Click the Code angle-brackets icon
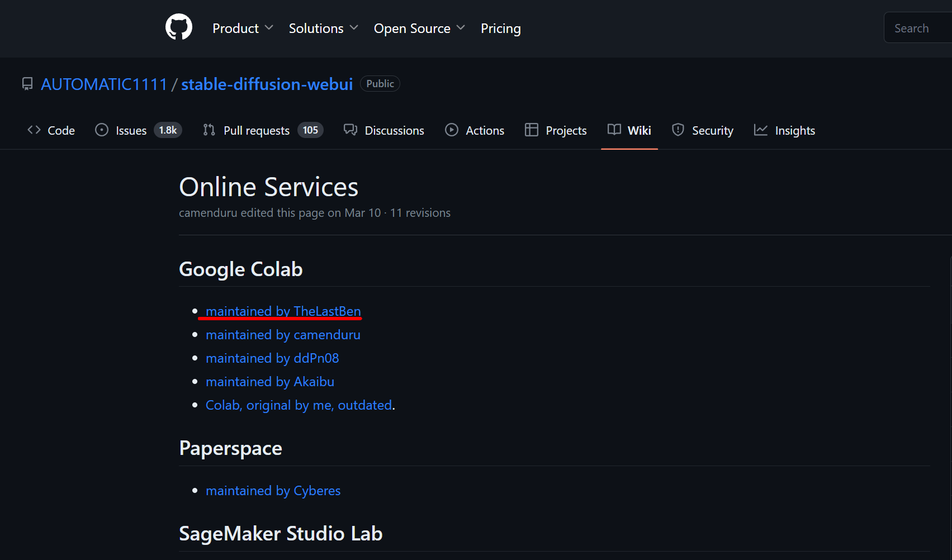Screen dimensions: 952x560 [34, 130]
